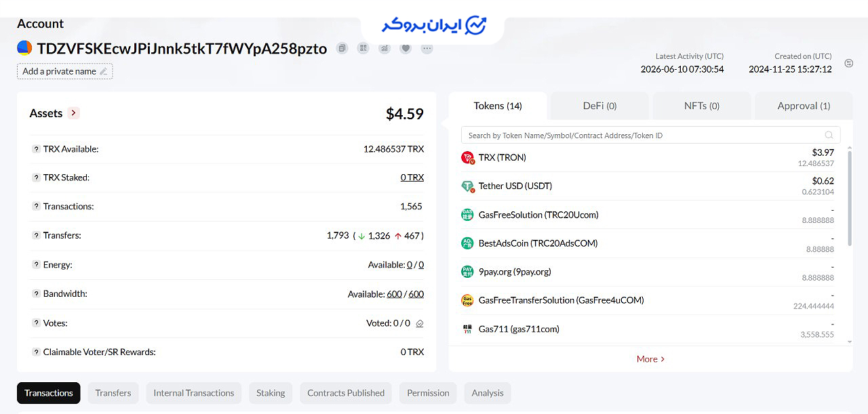Viewport: 868px width, 414px height.
Task: Click the help icon beside Transfers
Action: 36,235
